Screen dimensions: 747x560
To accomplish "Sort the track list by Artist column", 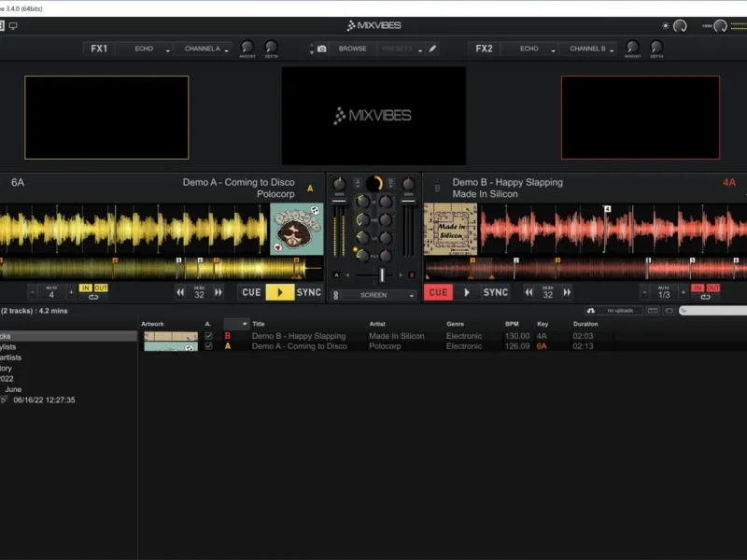I will click(377, 324).
